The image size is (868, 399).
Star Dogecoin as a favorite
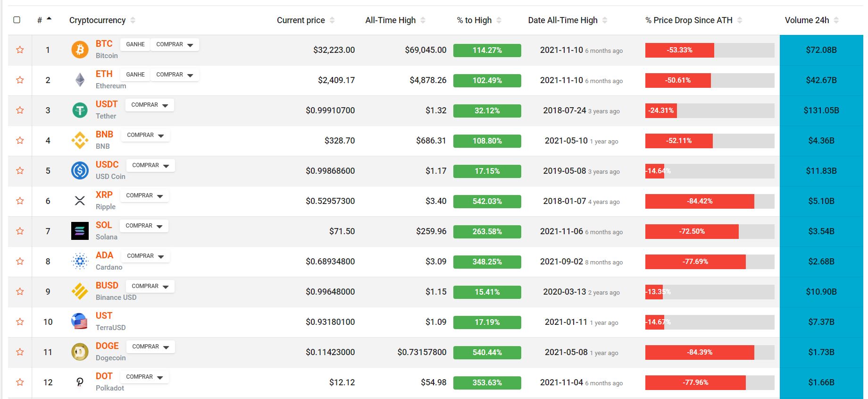pyautogui.click(x=20, y=352)
